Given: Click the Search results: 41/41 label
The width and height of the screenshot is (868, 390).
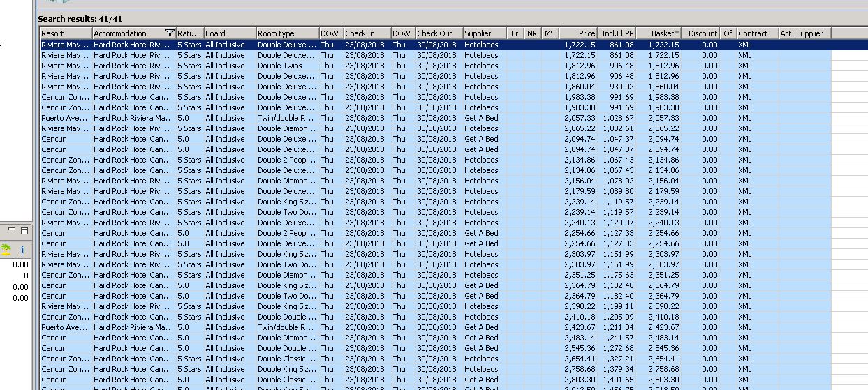Looking at the screenshot, I should [80, 19].
